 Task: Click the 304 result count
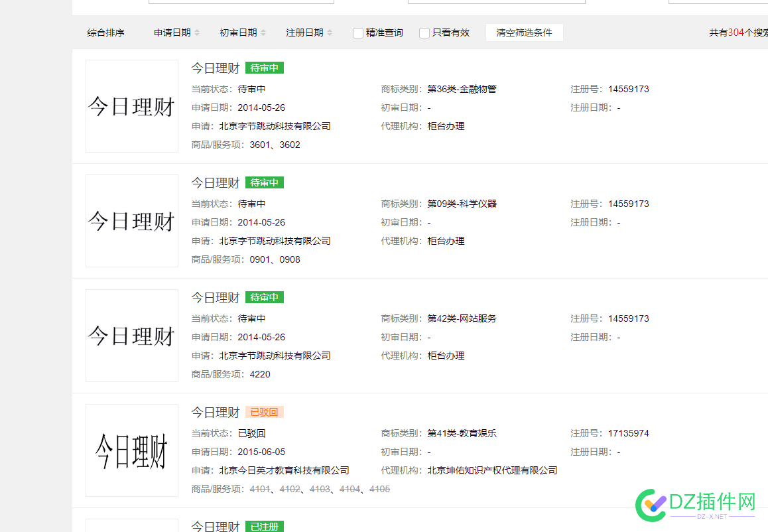pyautogui.click(x=736, y=33)
